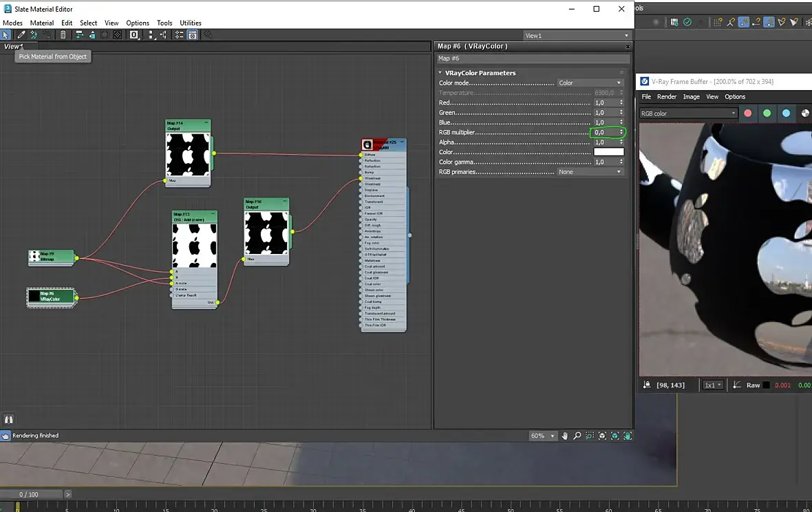Open the Render menu in V-Ray Frame Buffer
The width and height of the screenshot is (812, 512).
pyautogui.click(x=666, y=97)
